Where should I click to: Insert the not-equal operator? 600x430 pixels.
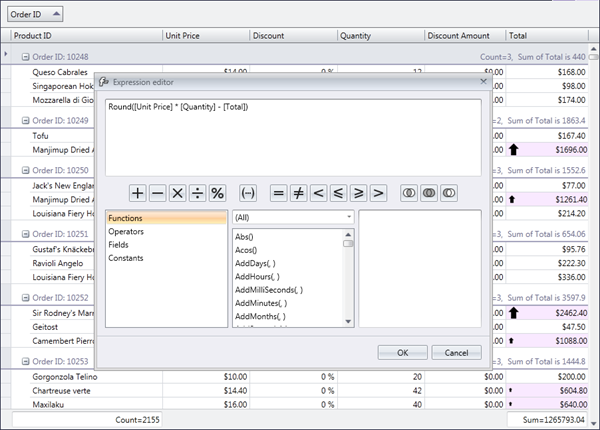tap(298, 193)
